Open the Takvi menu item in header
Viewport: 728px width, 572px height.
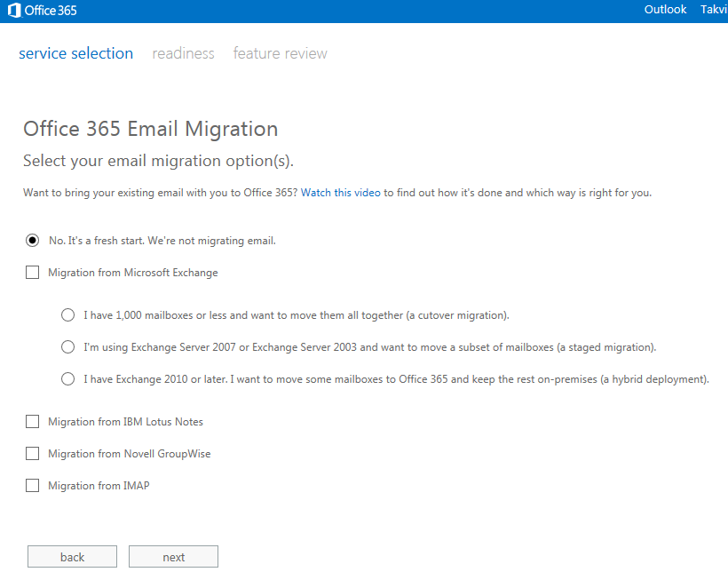coord(714,9)
